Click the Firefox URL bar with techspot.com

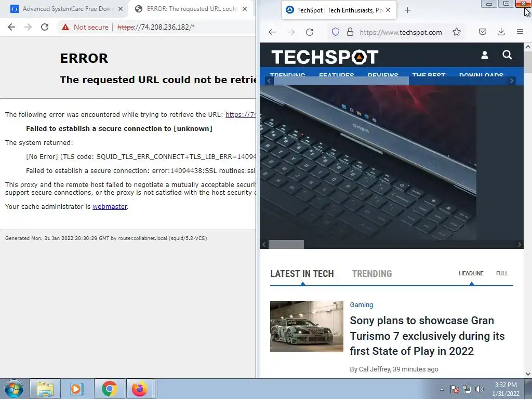point(401,33)
